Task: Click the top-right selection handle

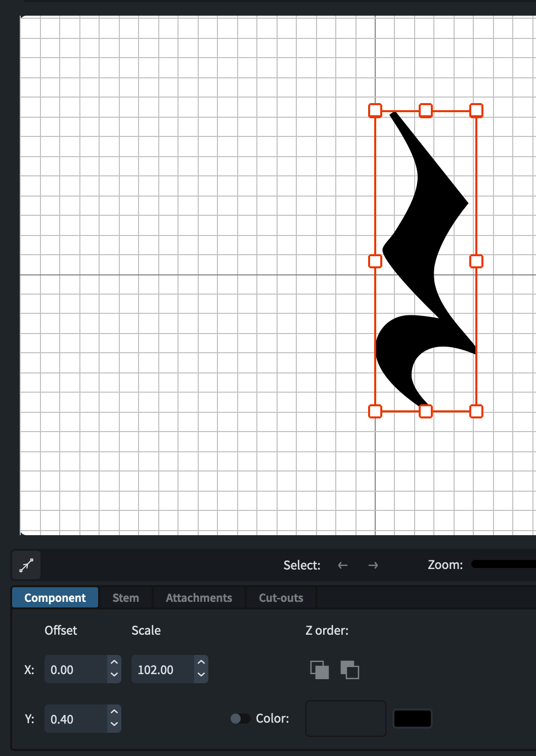Action: click(476, 111)
